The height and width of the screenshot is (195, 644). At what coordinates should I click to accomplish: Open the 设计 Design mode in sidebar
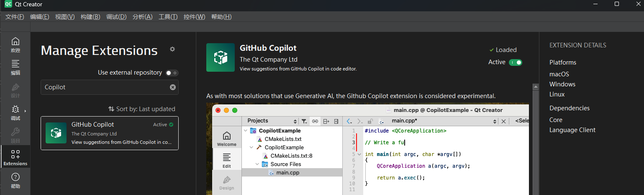point(15,91)
